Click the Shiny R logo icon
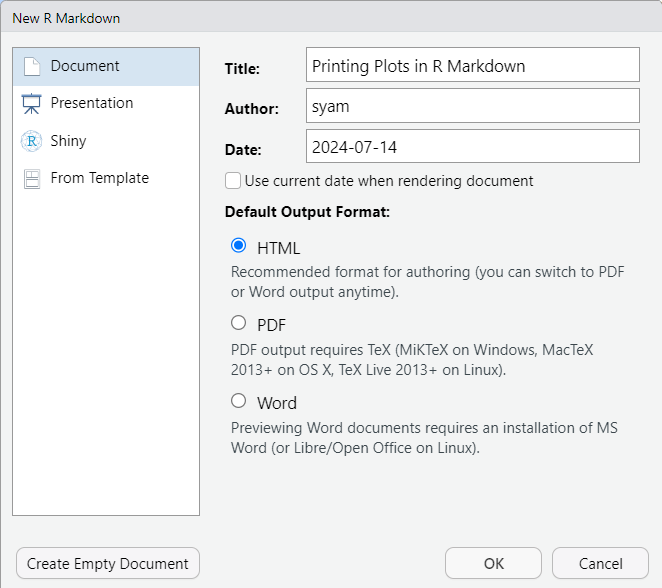The width and height of the screenshot is (662, 588). pos(32,141)
